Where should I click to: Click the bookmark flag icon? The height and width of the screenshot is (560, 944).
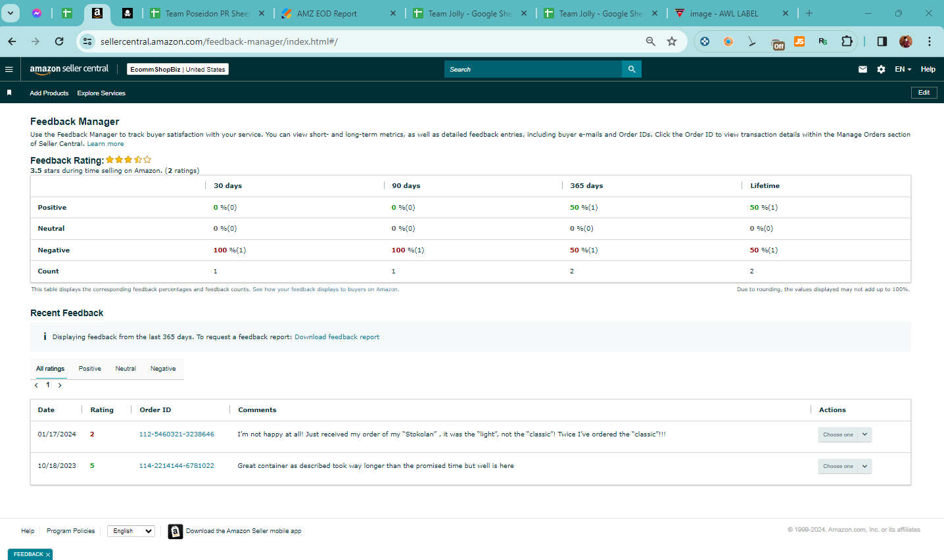pyautogui.click(x=9, y=93)
